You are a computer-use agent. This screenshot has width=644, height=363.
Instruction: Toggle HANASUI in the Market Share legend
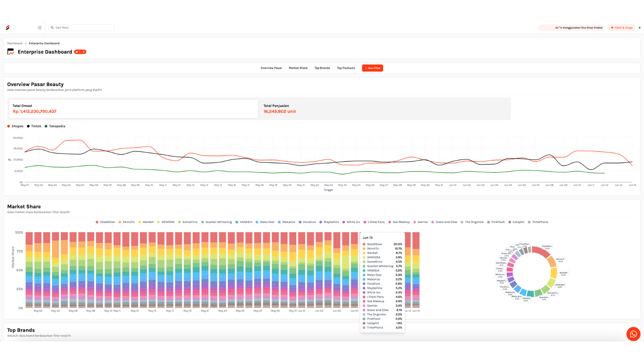(x=244, y=222)
